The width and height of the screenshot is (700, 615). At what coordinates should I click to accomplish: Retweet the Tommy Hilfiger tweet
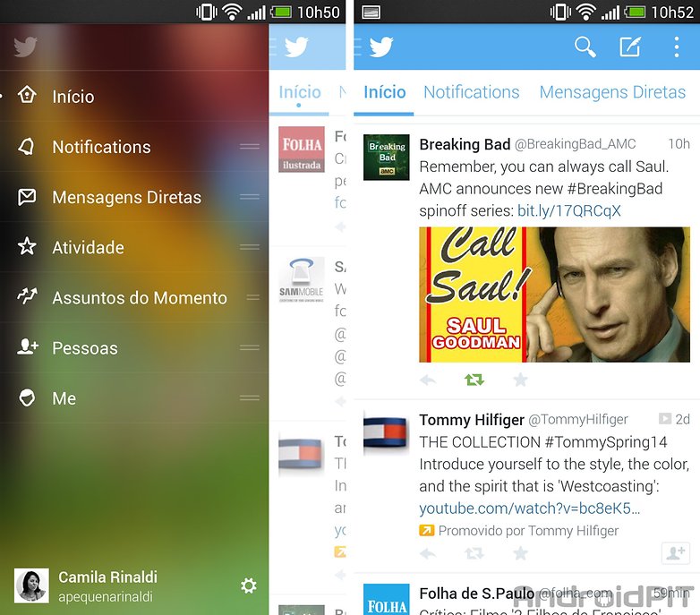(x=474, y=554)
